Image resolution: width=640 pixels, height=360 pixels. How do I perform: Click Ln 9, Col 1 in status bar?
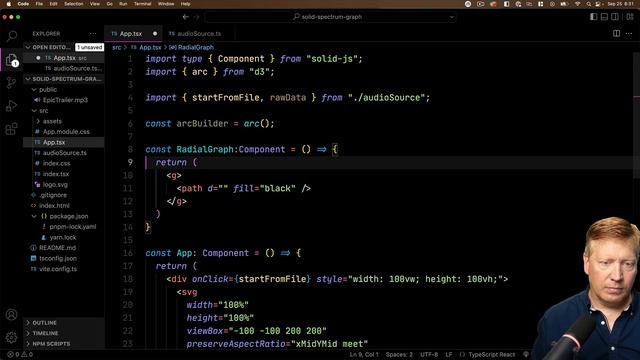[x=364, y=355]
